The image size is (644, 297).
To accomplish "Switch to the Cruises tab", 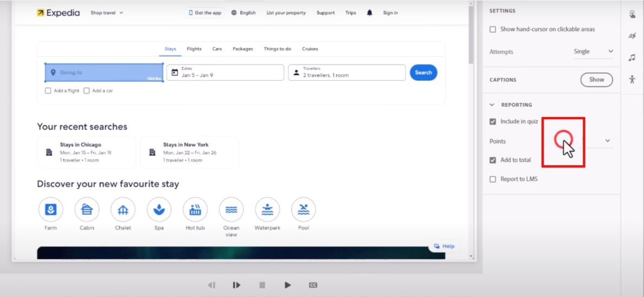I will (x=310, y=49).
